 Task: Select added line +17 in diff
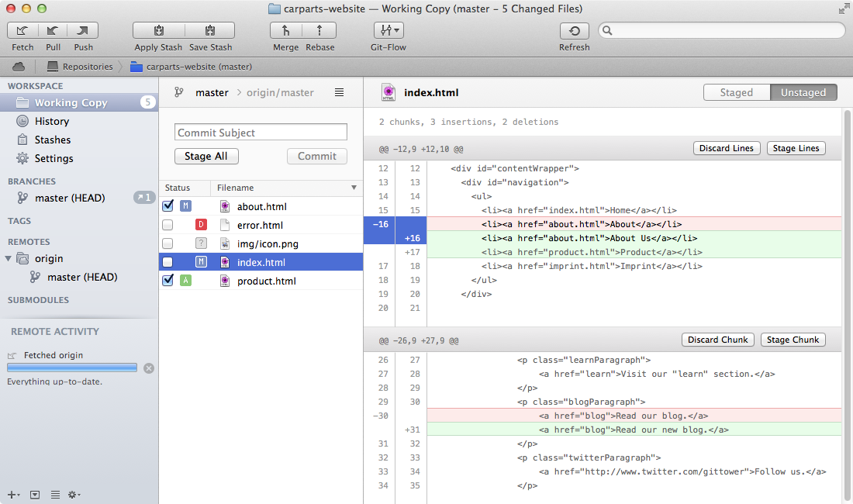coord(603,252)
